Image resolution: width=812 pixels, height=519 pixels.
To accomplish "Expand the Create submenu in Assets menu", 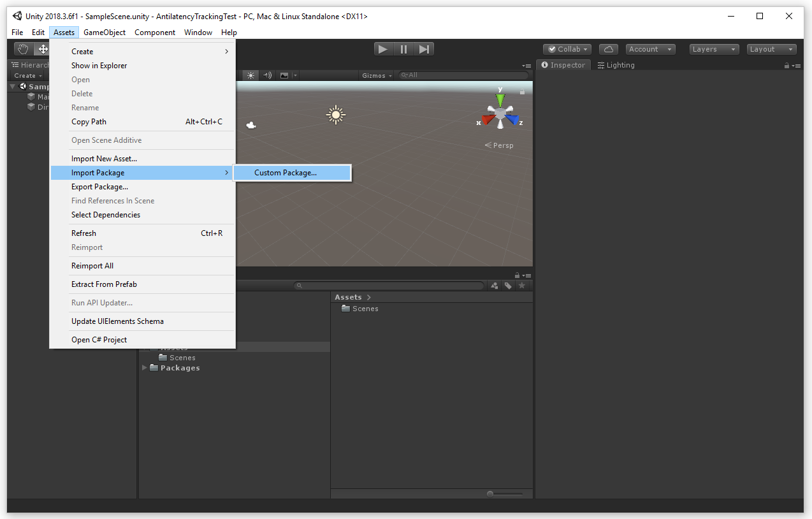I will [x=143, y=52].
